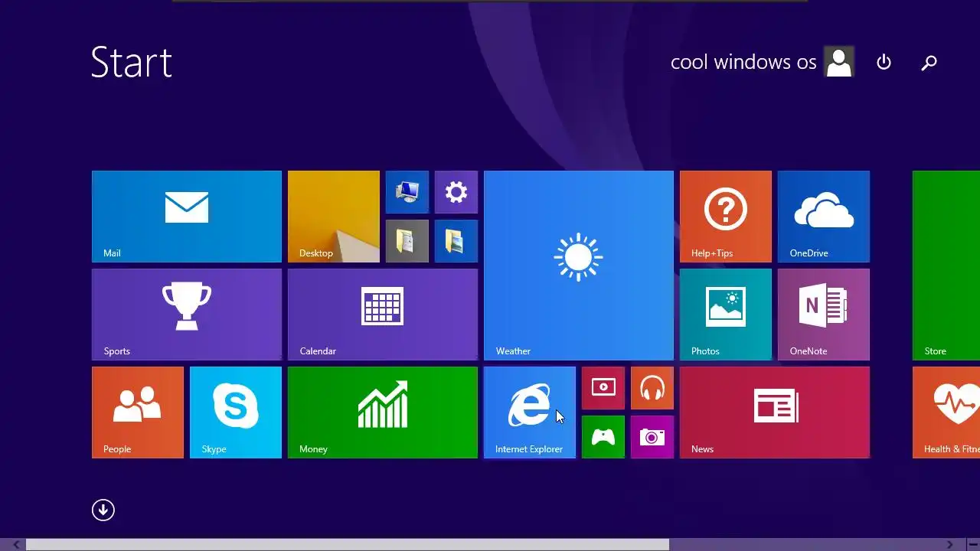Viewport: 980px width, 551px height.
Task: Open This PC small tile
Action: click(407, 192)
